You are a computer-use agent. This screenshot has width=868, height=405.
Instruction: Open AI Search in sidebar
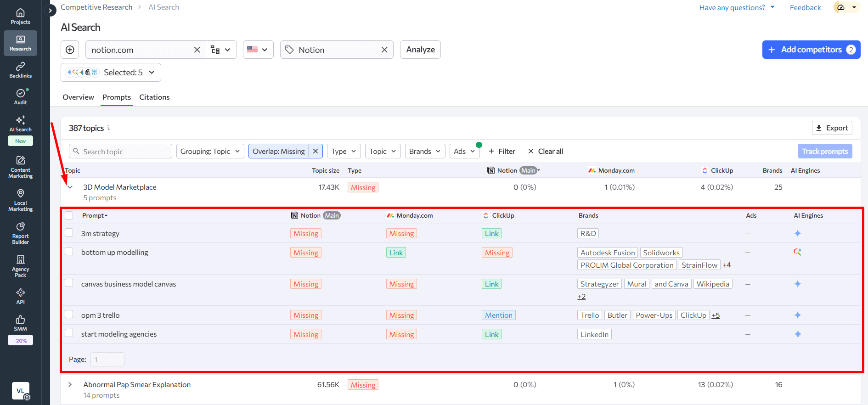tap(20, 124)
